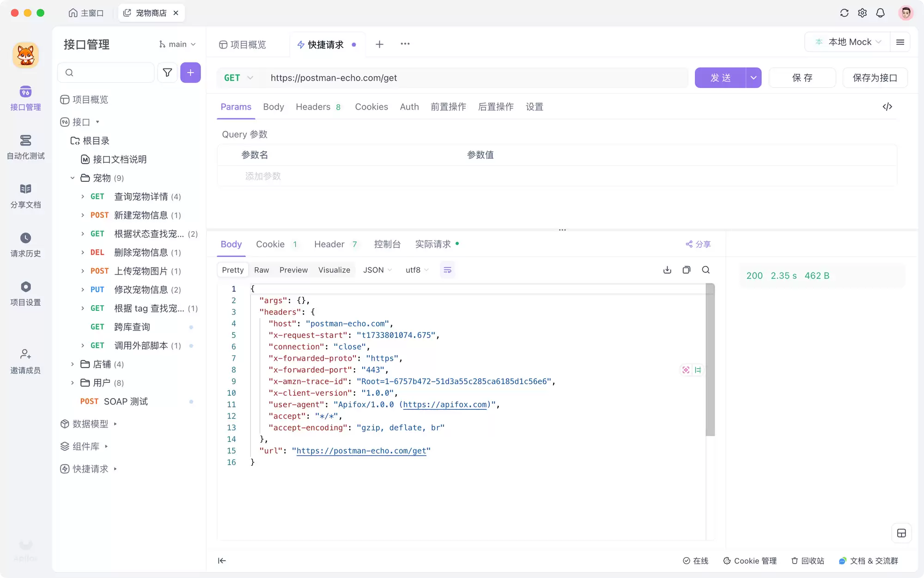Expand the 用户 folder
This screenshot has height=578, width=924.
(73, 383)
